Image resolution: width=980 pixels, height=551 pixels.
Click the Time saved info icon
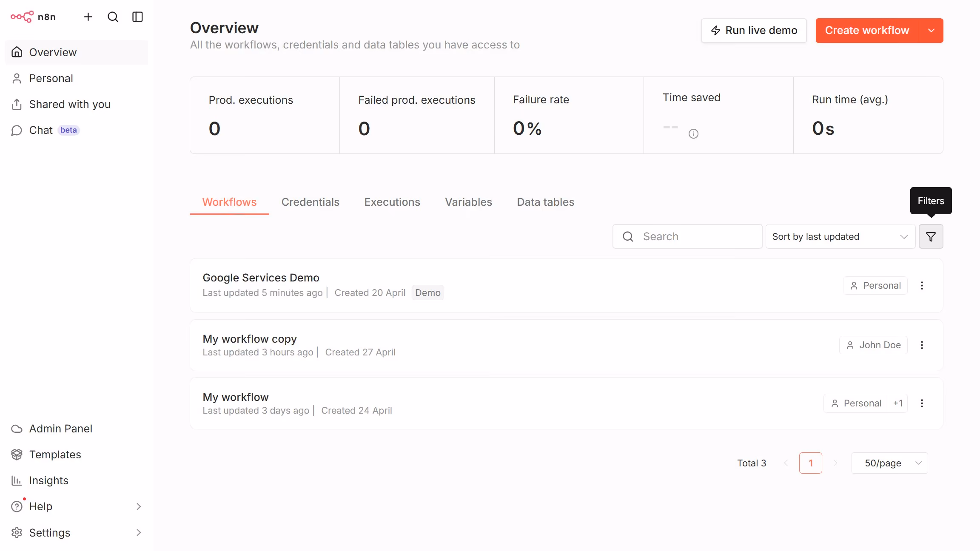coord(693,134)
